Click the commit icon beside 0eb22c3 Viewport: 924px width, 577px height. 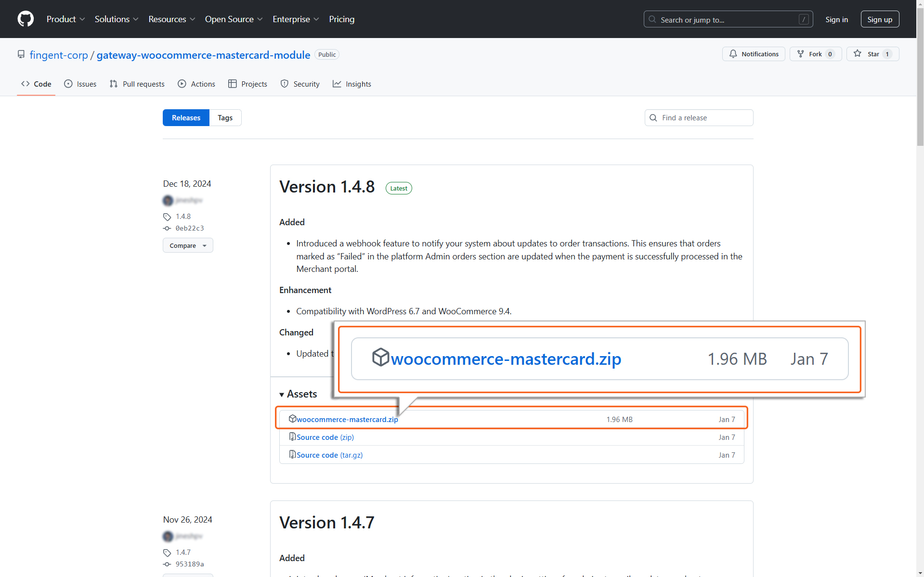[x=167, y=229]
